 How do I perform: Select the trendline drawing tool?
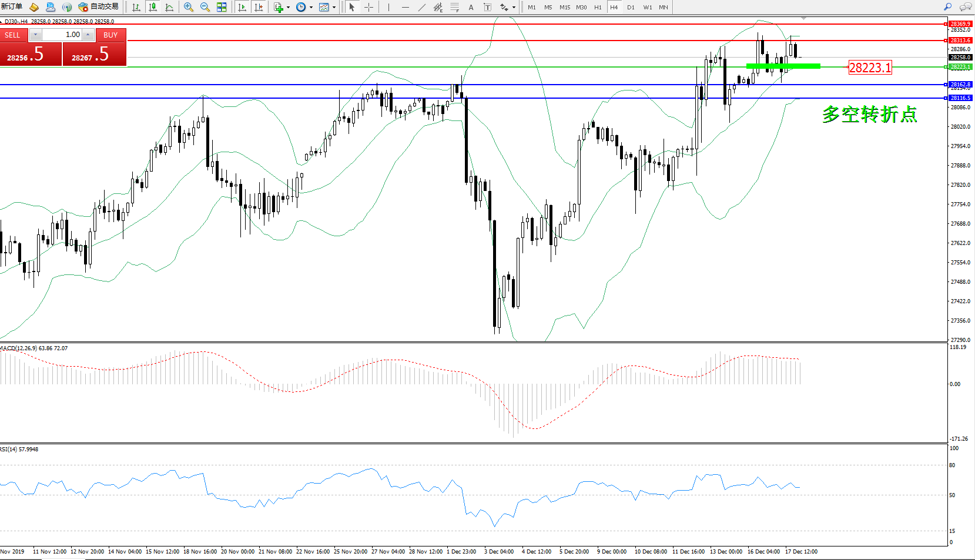tap(422, 7)
